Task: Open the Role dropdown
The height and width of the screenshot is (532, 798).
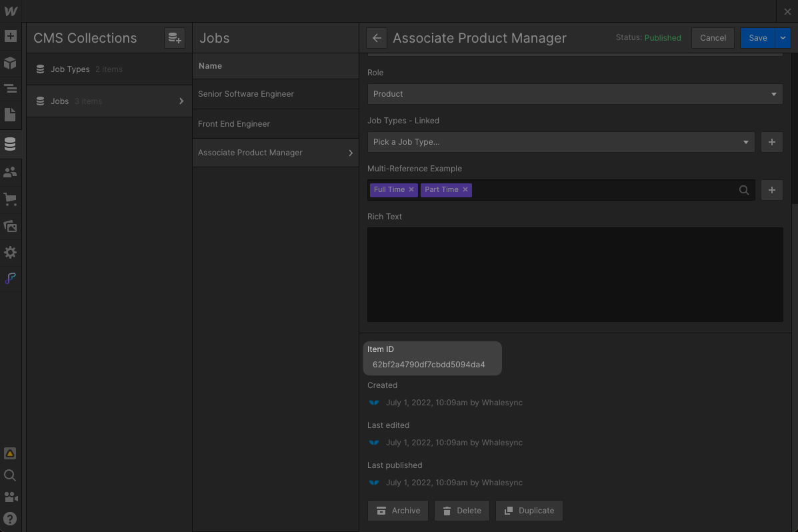Action: tap(575, 94)
